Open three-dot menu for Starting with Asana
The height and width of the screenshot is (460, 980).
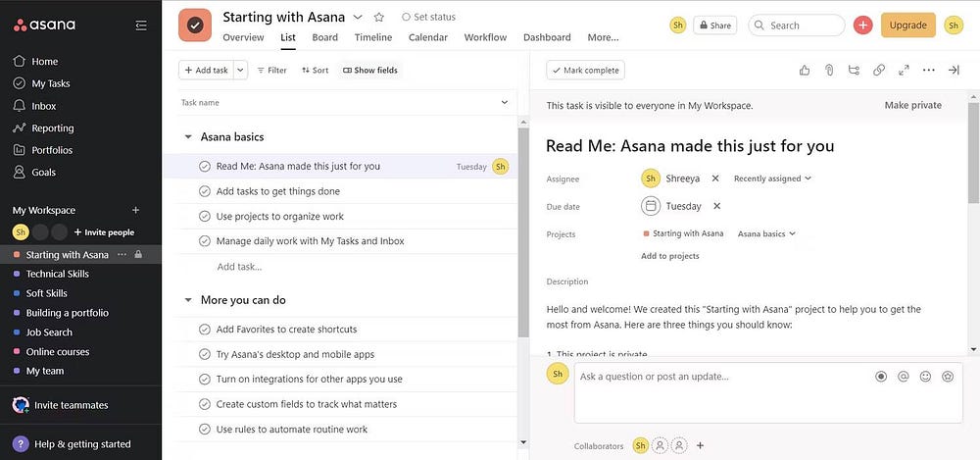pos(122,255)
